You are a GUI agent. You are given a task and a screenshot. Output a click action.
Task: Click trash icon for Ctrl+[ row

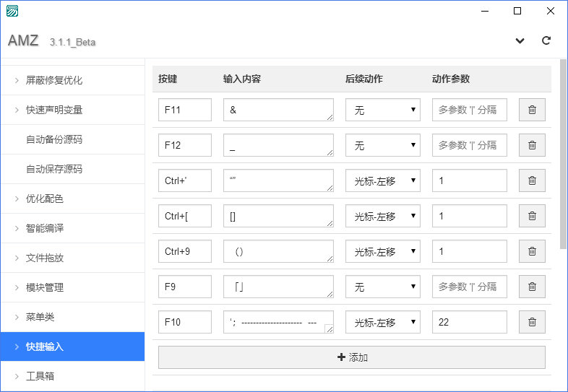[x=532, y=216]
